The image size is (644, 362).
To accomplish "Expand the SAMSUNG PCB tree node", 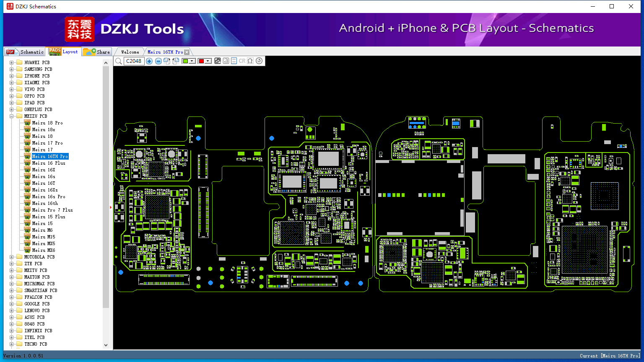I will tap(12, 69).
